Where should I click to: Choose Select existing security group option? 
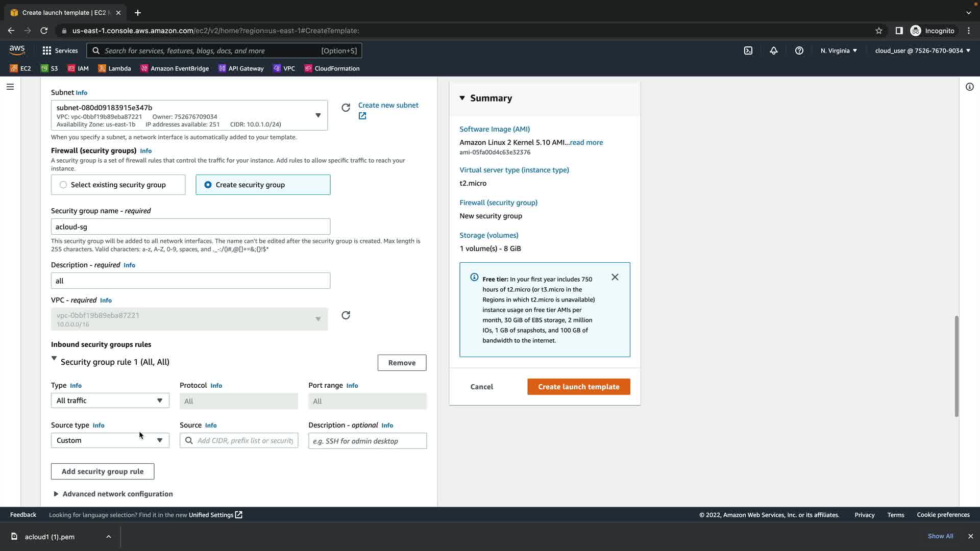click(x=63, y=185)
